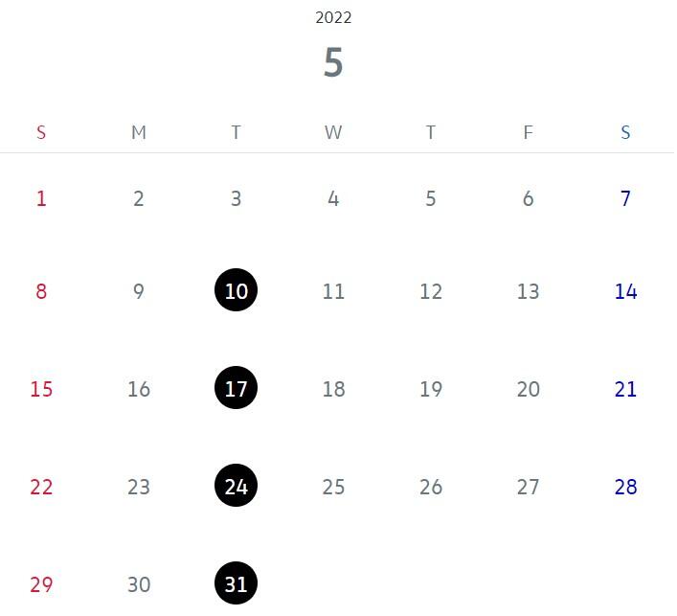Select Monday date 16
This screenshot has width=677, height=616.
pyautogui.click(x=139, y=389)
